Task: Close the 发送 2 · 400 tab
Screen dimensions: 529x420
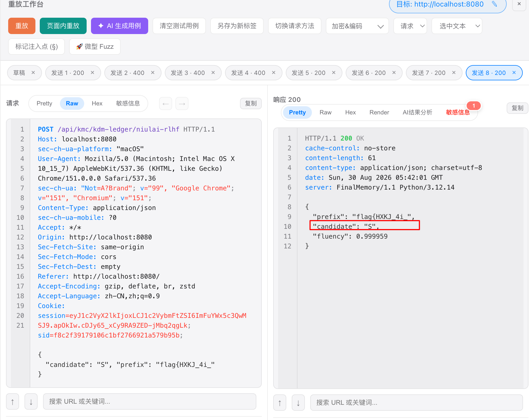Action: tap(153, 73)
